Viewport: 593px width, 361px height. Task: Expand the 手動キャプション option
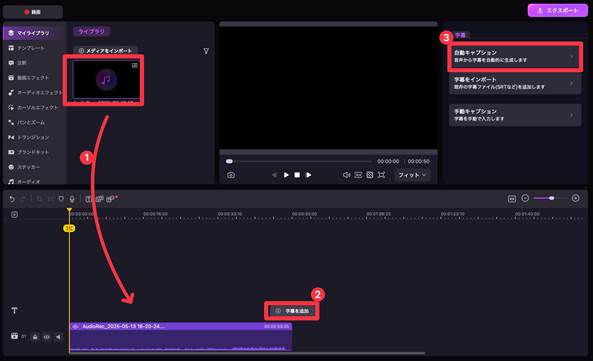[515, 115]
